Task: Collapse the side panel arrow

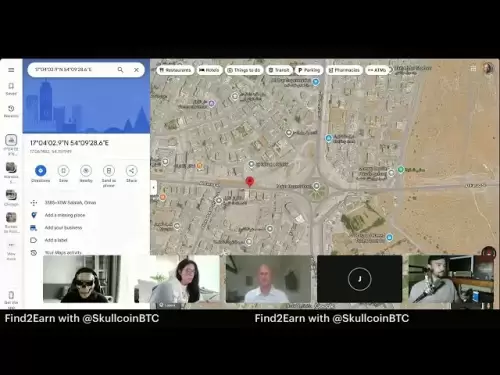Action: pyautogui.click(x=153, y=187)
